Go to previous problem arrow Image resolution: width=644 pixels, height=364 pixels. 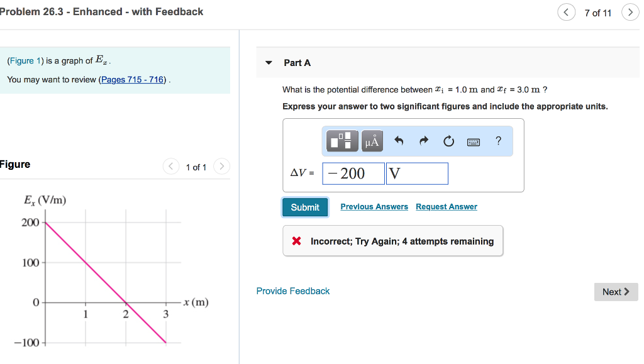pyautogui.click(x=566, y=13)
